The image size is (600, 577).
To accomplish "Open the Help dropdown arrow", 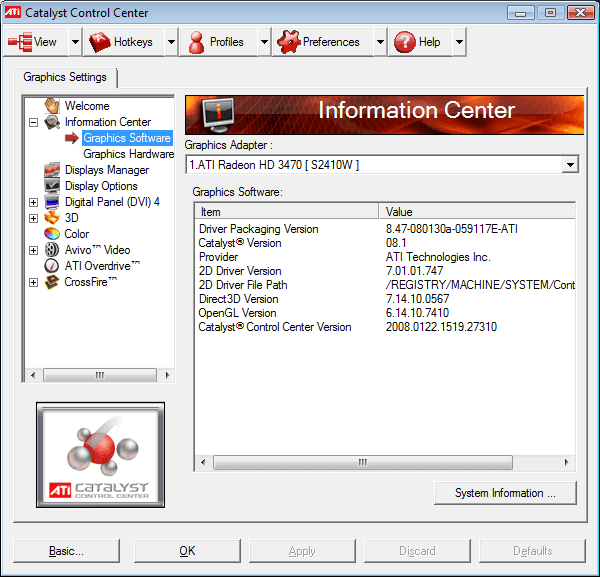I will [x=459, y=42].
